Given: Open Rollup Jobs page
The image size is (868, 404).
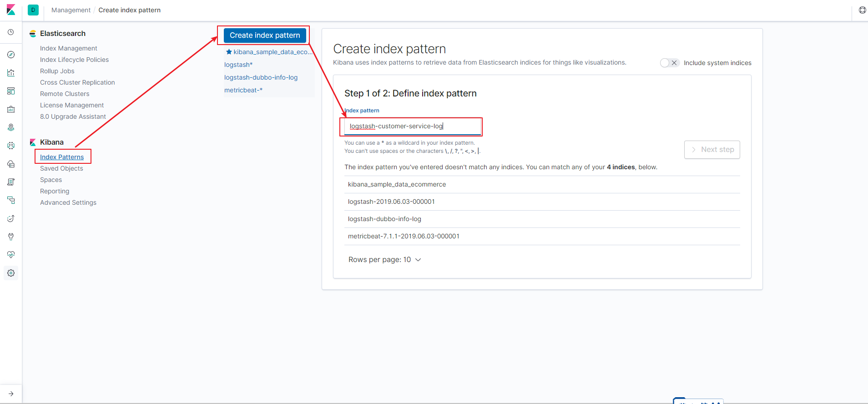Looking at the screenshot, I should (57, 71).
